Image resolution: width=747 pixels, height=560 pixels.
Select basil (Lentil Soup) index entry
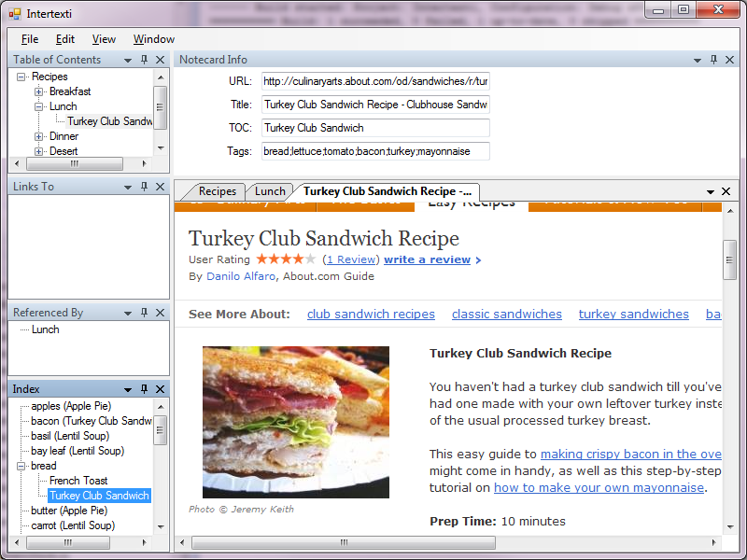tap(70, 436)
